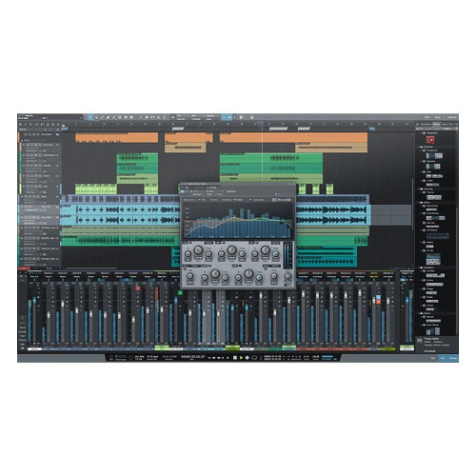
Task: Open the Snap mode dropdown
Action: [x=212, y=115]
